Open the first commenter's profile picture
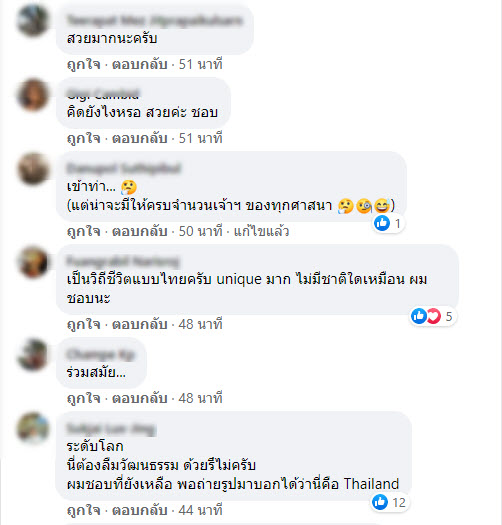502x525 pixels. click(32, 20)
